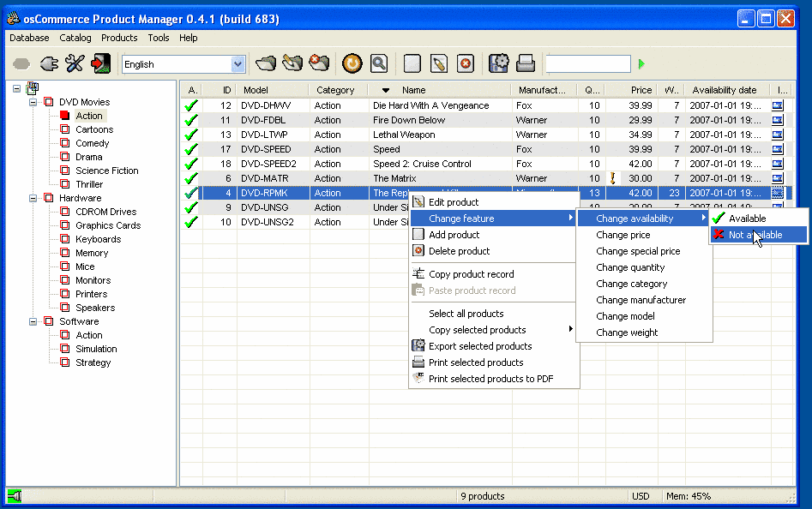Click the add category folder icon

[x=266, y=63]
